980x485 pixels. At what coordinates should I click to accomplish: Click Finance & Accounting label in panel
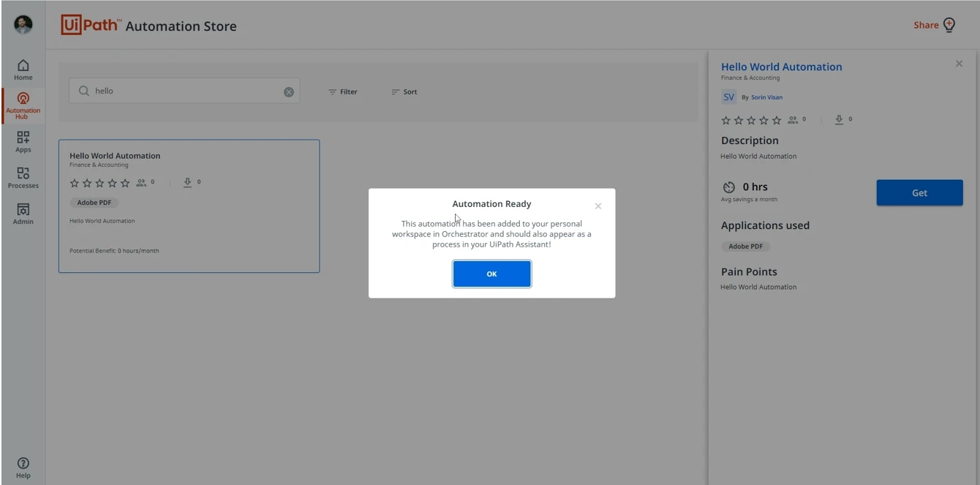pyautogui.click(x=750, y=78)
